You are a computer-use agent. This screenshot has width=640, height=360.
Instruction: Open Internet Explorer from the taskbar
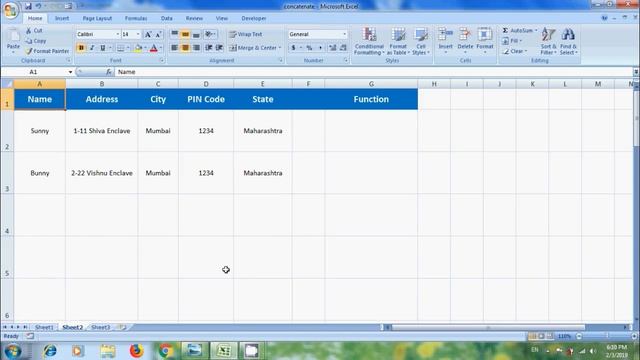pos(50,351)
